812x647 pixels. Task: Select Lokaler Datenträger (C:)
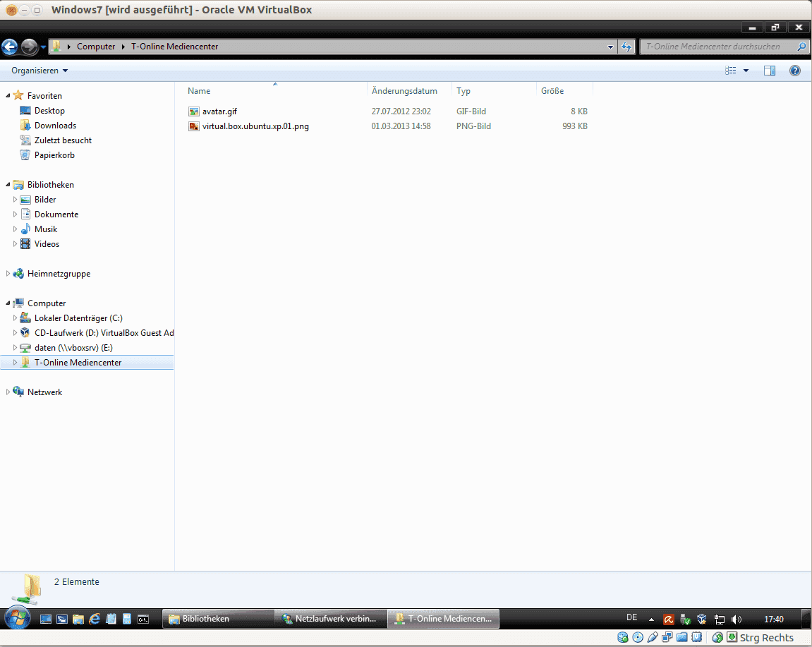click(x=78, y=318)
